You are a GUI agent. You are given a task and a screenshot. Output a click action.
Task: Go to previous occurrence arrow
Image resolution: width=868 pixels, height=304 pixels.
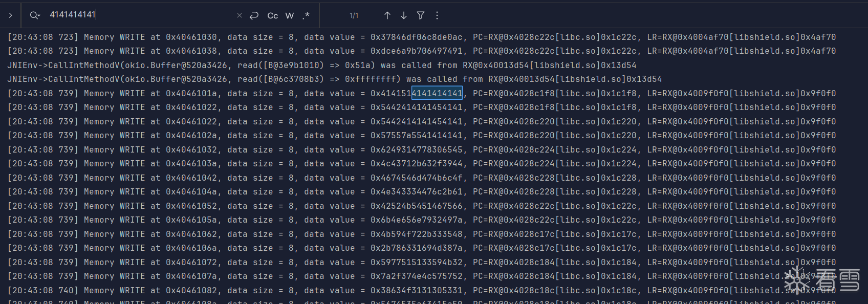[x=387, y=15]
